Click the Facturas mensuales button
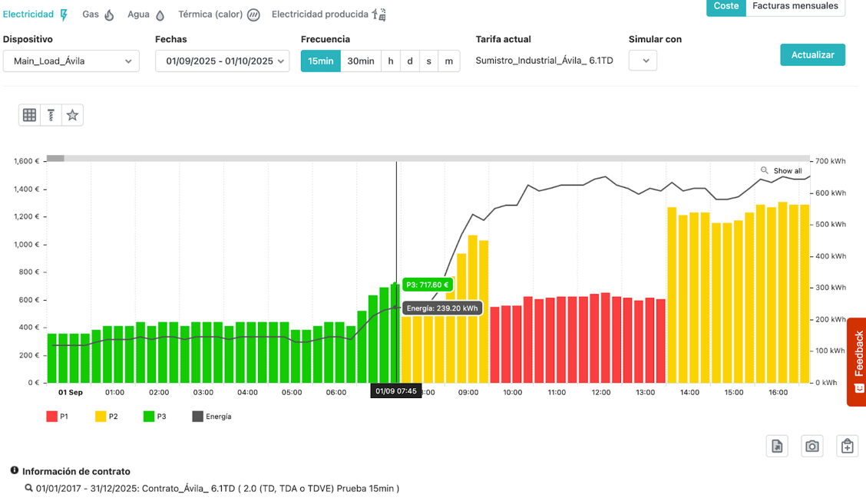 coord(795,6)
